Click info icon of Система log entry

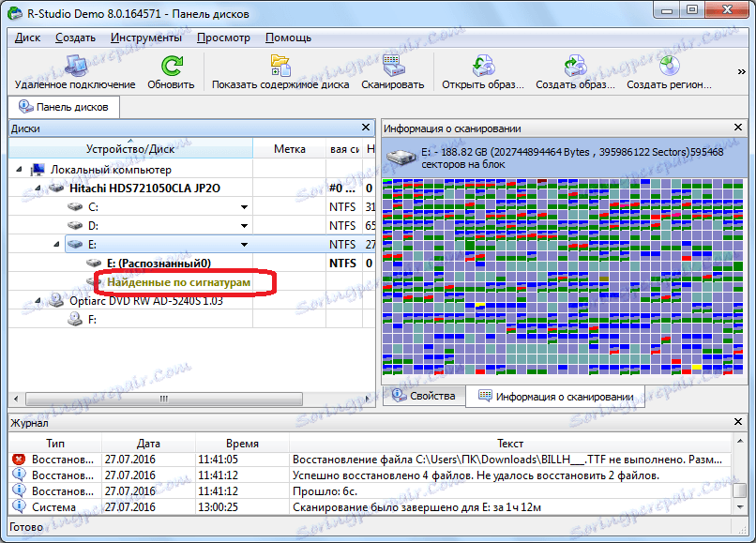19,506
